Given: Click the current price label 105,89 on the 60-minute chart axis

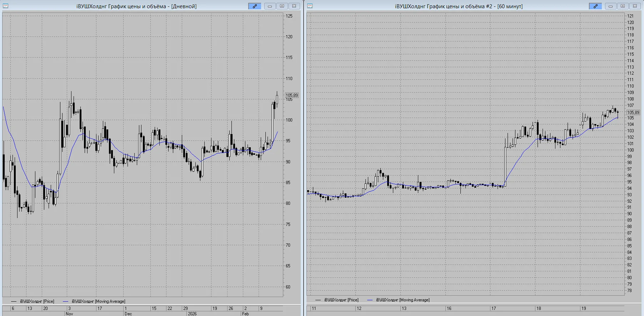Looking at the screenshot, I should (633, 113).
